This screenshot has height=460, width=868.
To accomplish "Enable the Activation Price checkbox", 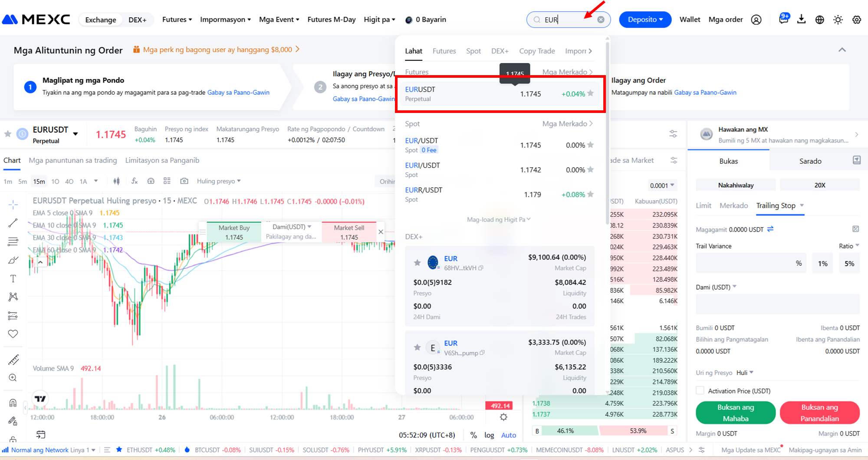I will click(x=700, y=391).
